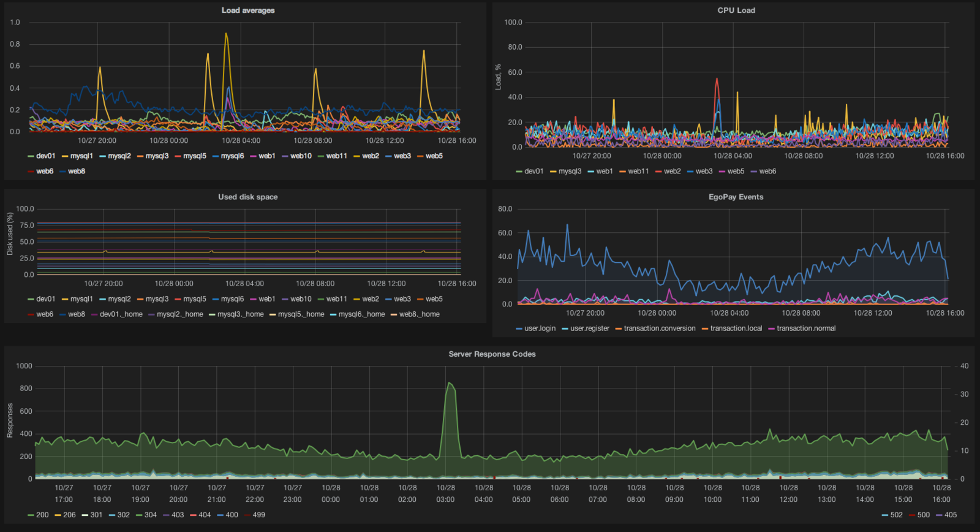Toggle web11 series in Used disk space legend
The height and width of the screenshot is (532, 980).
pyautogui.click(x=336, y=299)
